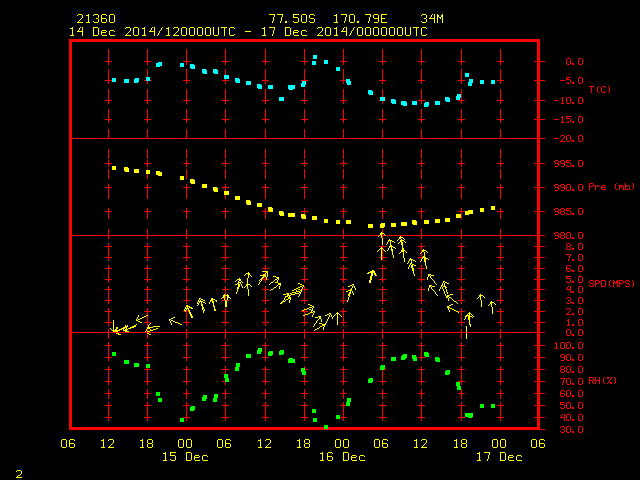Click the 170.79E longitude text
640x480 pixels.
360,19
